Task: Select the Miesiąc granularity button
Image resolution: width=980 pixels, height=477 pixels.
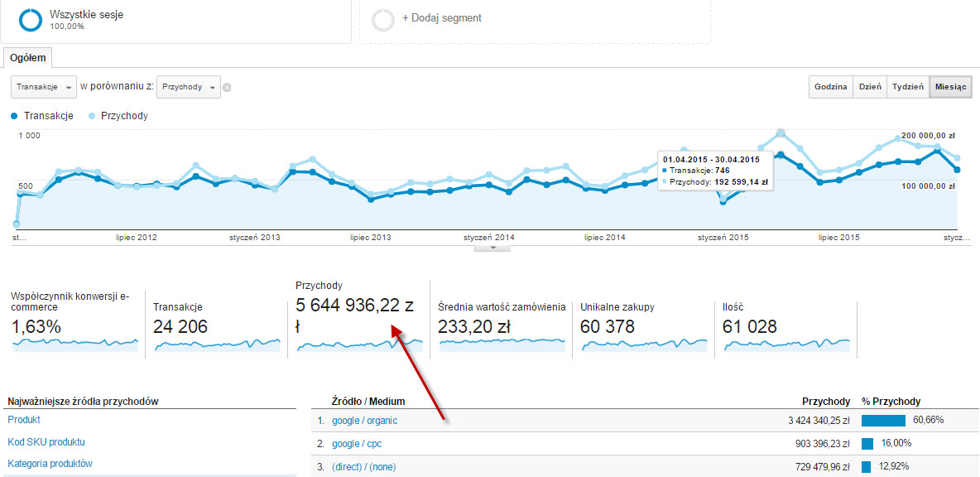Action: (x=951, y=87)
